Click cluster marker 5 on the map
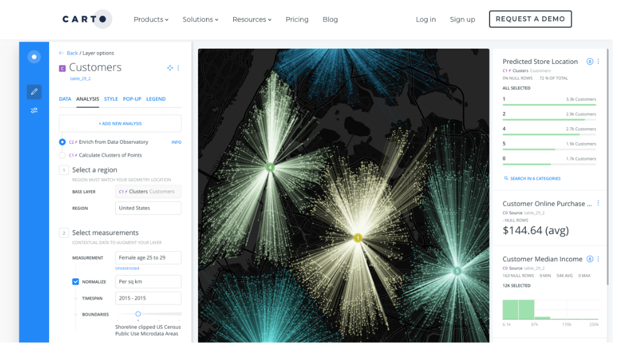This screenshot has width=634, height=364. [457, 271]
